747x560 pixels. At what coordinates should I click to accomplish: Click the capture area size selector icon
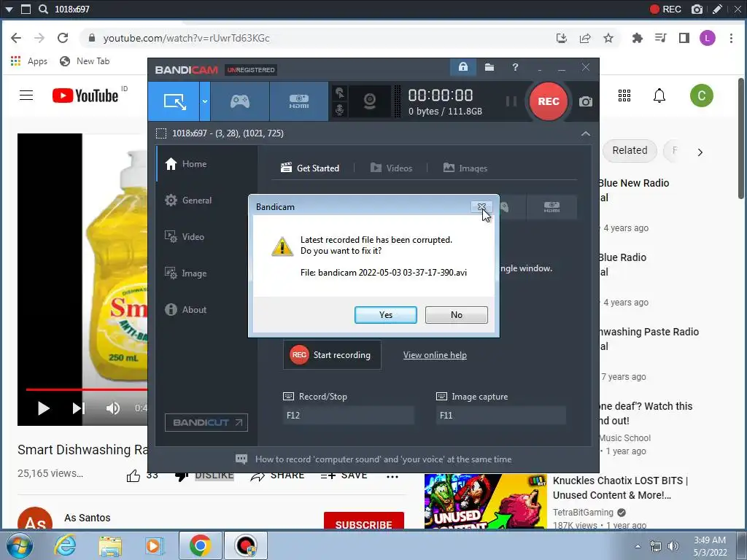(161, 133)
